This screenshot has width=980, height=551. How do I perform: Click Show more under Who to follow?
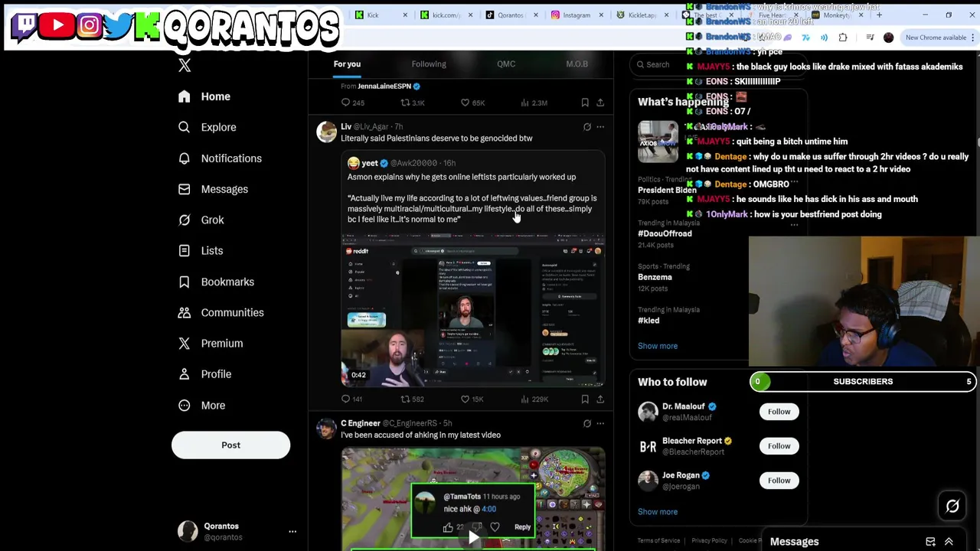658,512
